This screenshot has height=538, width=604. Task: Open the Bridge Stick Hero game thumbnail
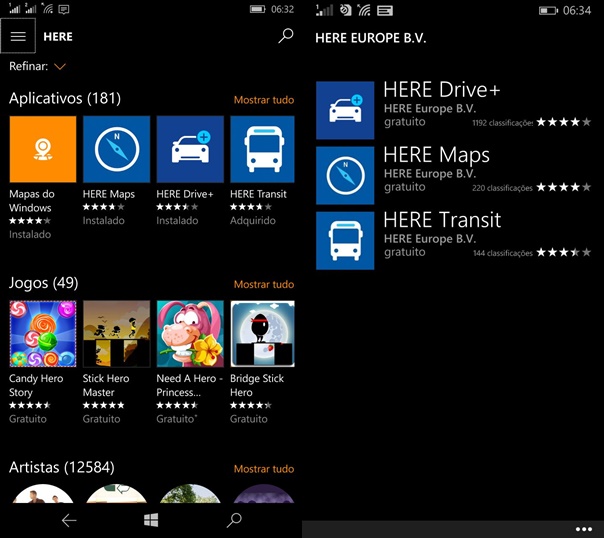(262, 334)
